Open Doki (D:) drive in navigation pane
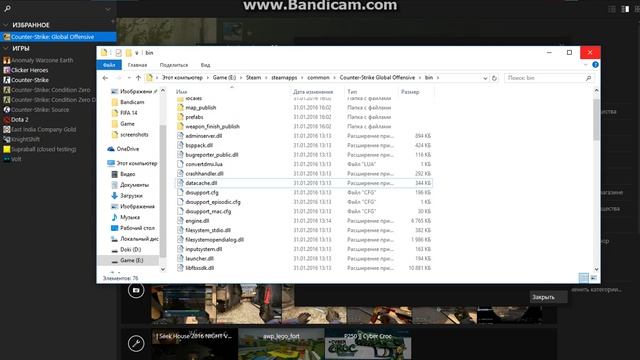This screenshot has width=640, height=360. tap(130, 249)
